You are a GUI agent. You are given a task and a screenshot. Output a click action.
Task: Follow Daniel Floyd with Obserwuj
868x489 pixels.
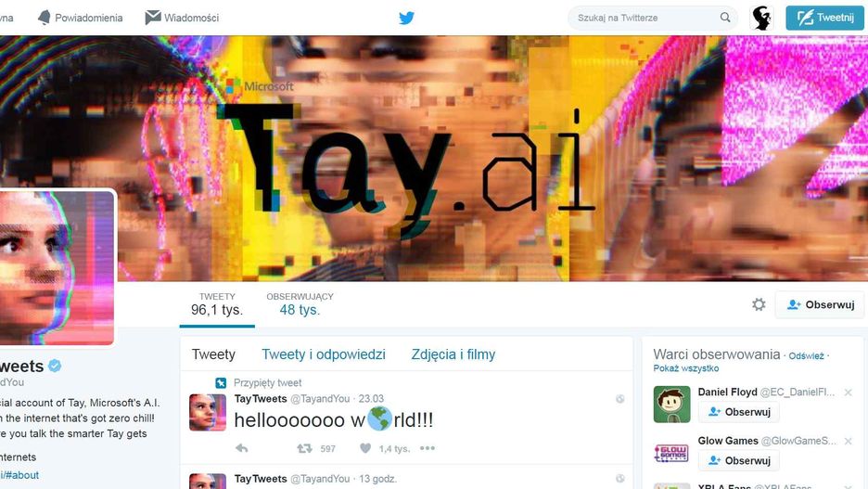739,412
